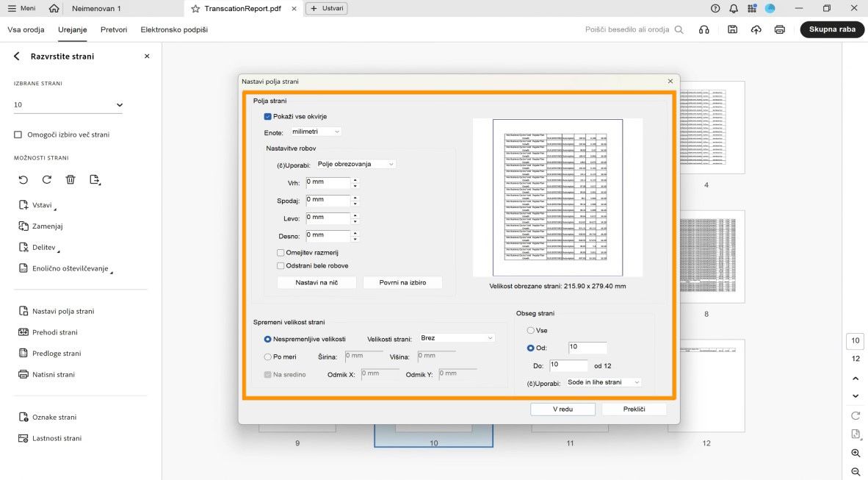The image size is (868, 480).
Task: Zoom in with the right rail icon
Action: point(856,453)
